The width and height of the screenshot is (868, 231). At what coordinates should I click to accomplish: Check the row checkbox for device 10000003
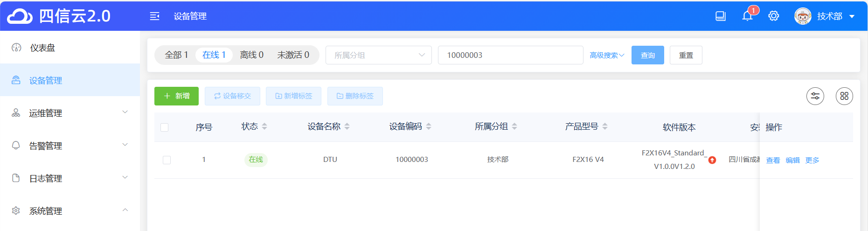(x=167, y=160)
